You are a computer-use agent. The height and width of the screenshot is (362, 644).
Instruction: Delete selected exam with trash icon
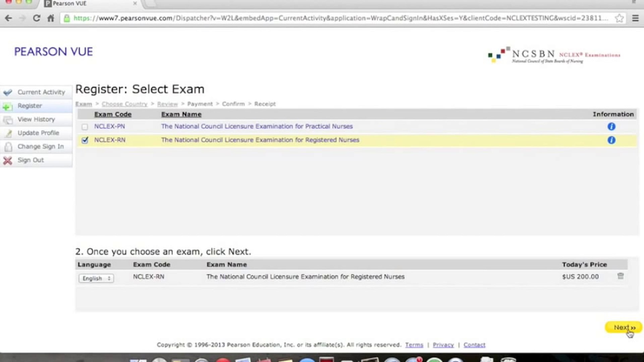click(x=620, y=276)
